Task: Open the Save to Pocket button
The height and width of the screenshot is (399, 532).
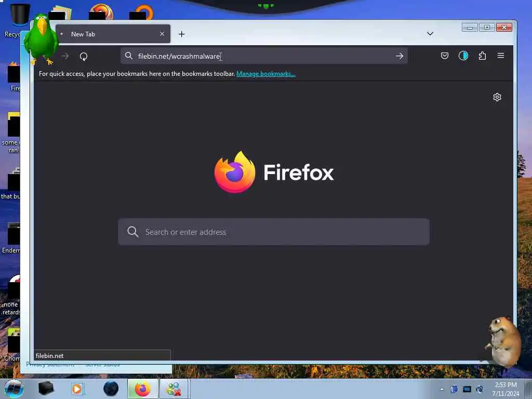Action: point(445,56)
